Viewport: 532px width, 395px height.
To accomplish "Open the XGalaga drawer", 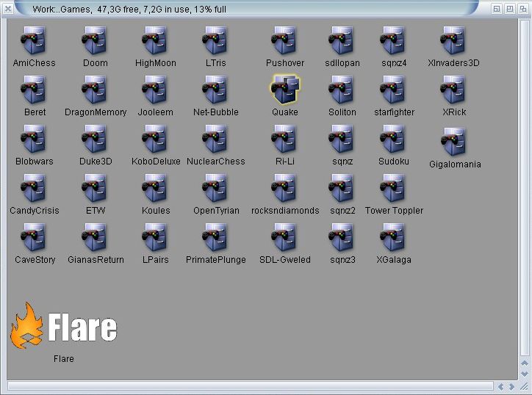I will click(392, 237).
